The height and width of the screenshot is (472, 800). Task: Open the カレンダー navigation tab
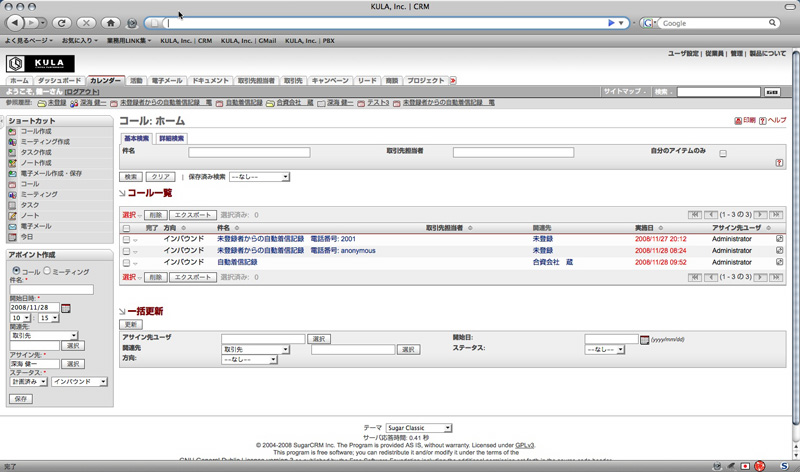106,80
